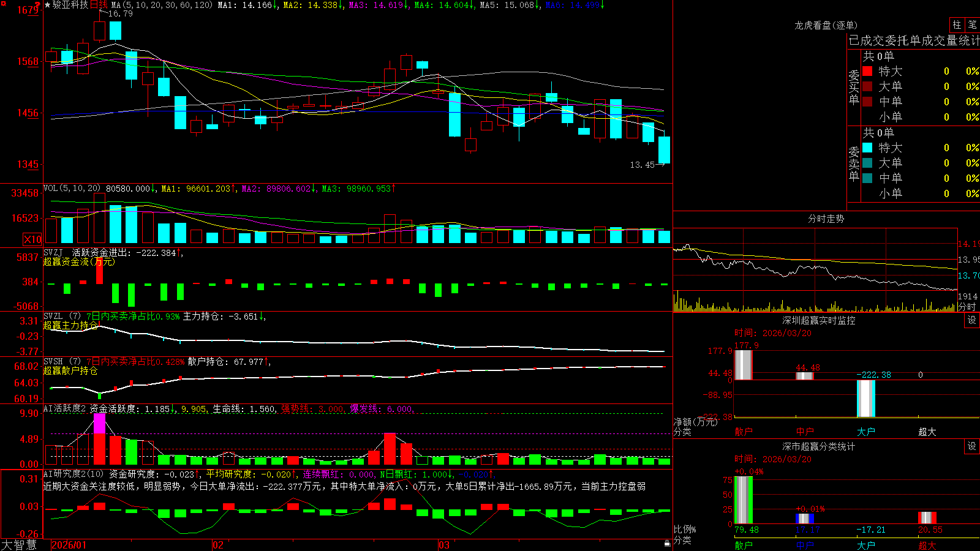The height and width of the screenshot is (551, 980).
Task: Open 设 settings for 深市超赢分类统计
Action: [972, 446]
